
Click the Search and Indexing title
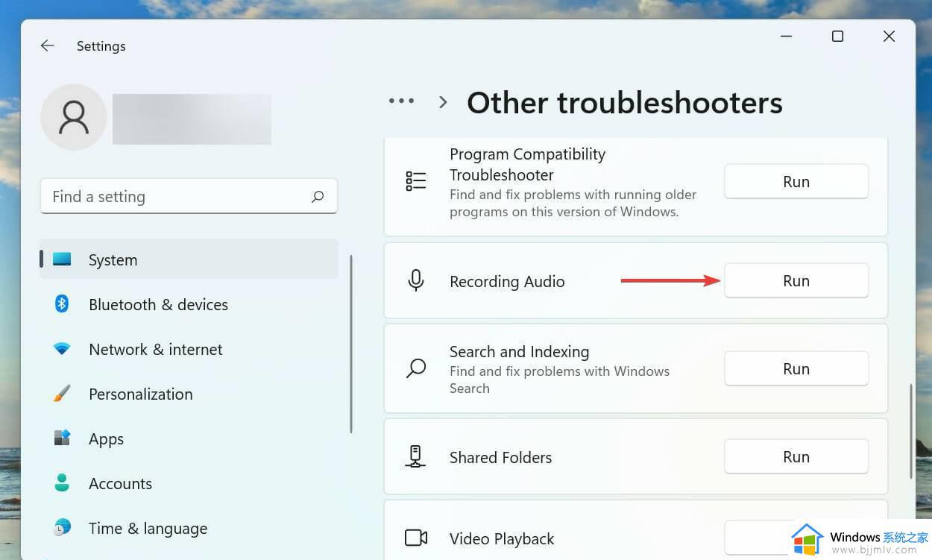point(519,351)
